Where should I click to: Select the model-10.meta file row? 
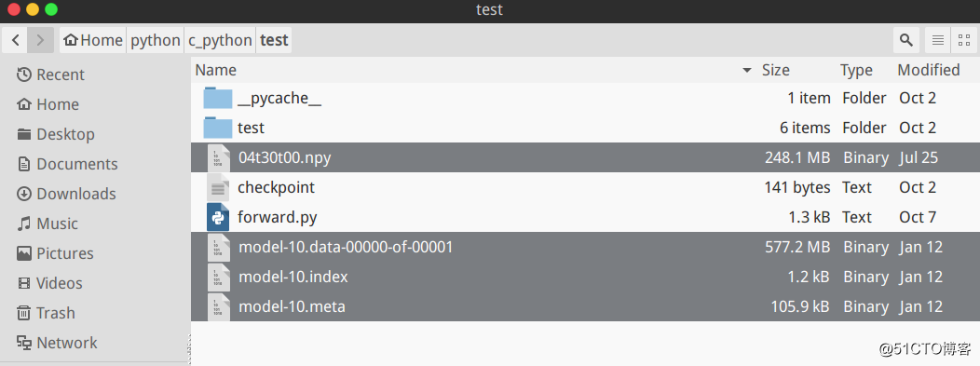point(585,306)
